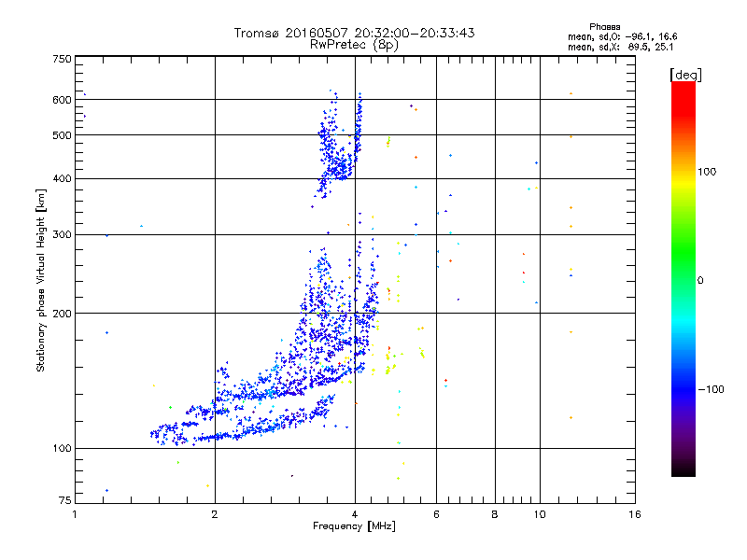Viewport: 747px width, 560px height.
Task: Click the colorbar tick label '-100'
Action: [712, 389]
